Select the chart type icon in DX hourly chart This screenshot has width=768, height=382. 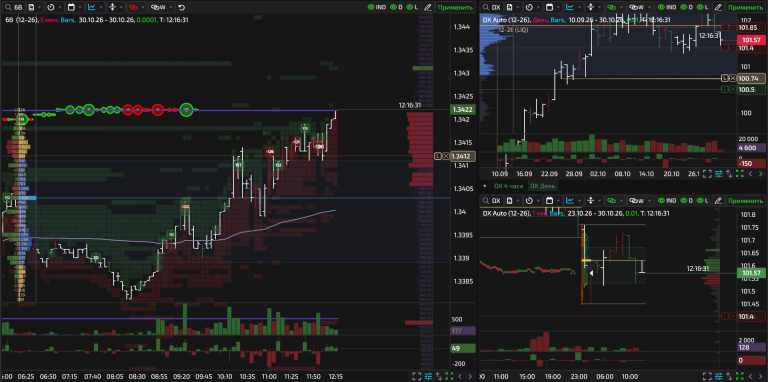(570, 200)
